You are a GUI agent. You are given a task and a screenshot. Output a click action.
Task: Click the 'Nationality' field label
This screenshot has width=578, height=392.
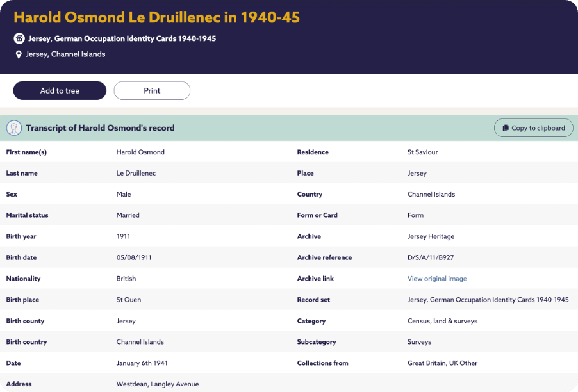tap(23, 279)
